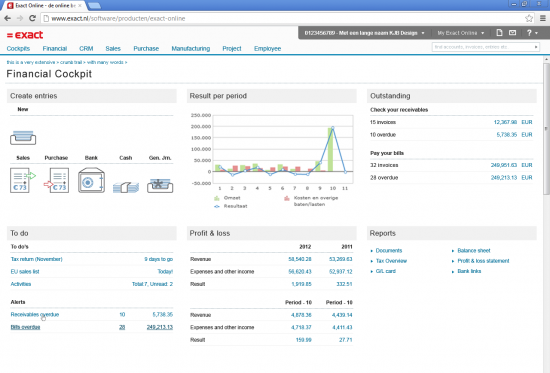Open the Manufacturing menu
550x373 pixels.
[x=190, y=48]
